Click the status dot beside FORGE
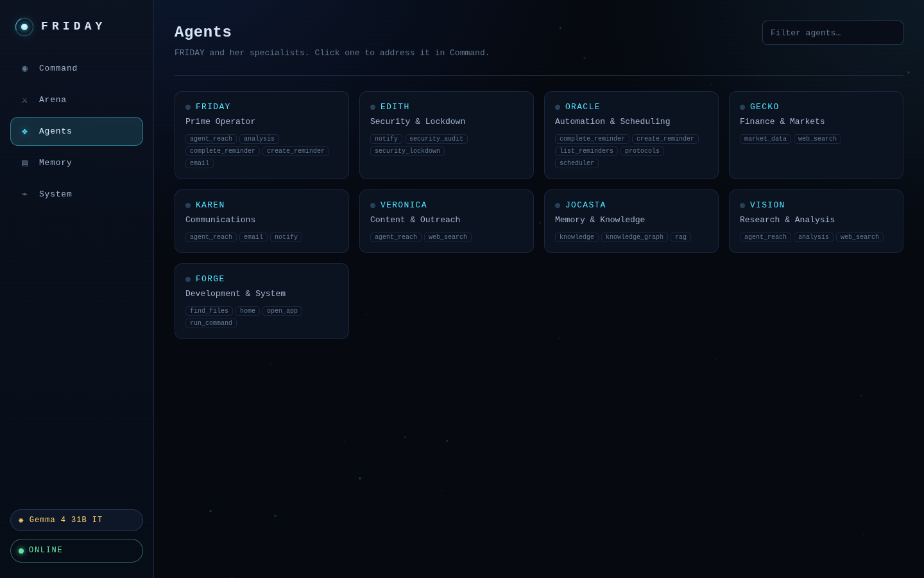 click(188, 279)
